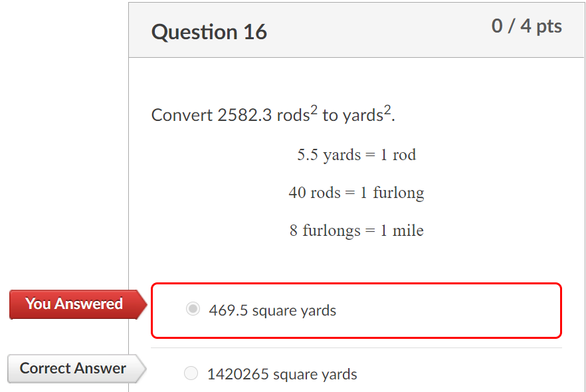Click the 'Convert 2582.3 rods² to yards²' prompt
The image size is (586, 392).
273,115
